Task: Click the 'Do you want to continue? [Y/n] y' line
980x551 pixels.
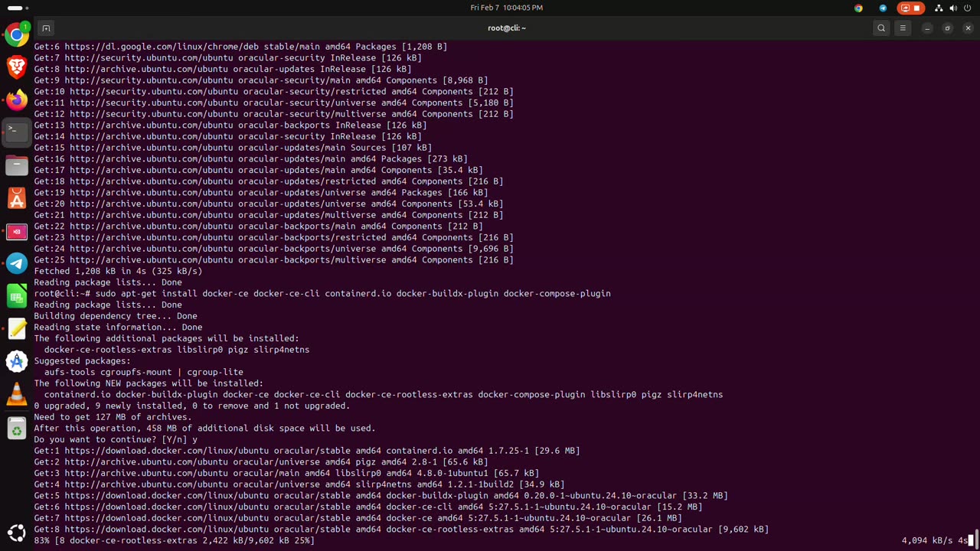Action: pos(116,439)
